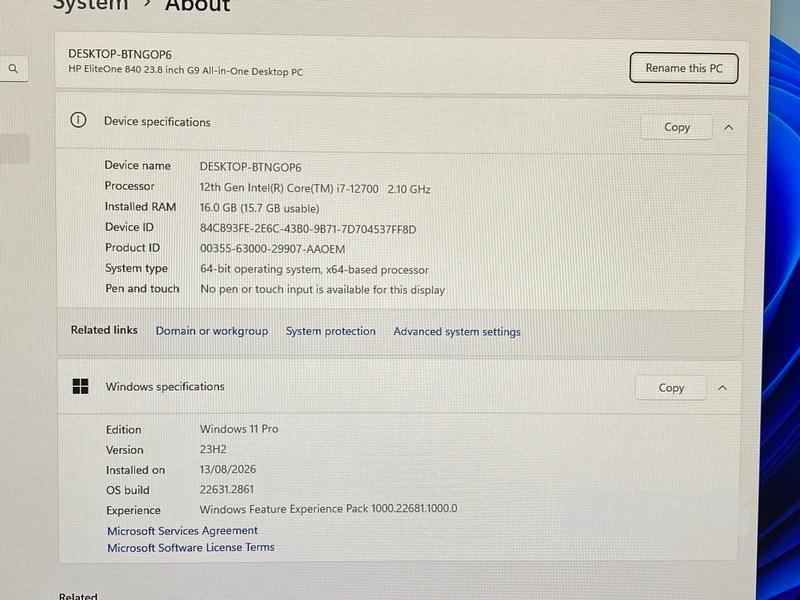The width and height of the screenshot is (800, 600).
Task: Click the Windows logo icon beside Windows specifications
Action: click(81, 386)
